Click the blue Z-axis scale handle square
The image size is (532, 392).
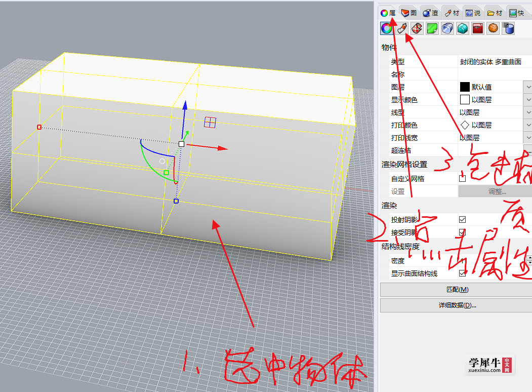176,201
